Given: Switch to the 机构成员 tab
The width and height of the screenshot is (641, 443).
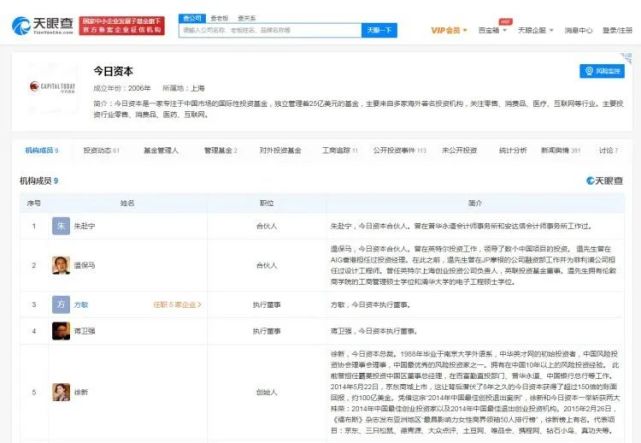Looking at the screenshot, I should 42,150.
